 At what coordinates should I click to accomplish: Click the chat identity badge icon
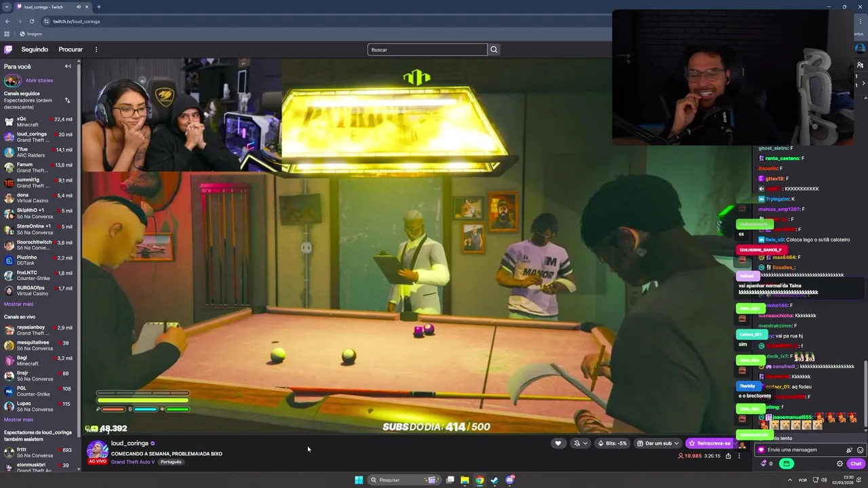[x=761, y=450]
